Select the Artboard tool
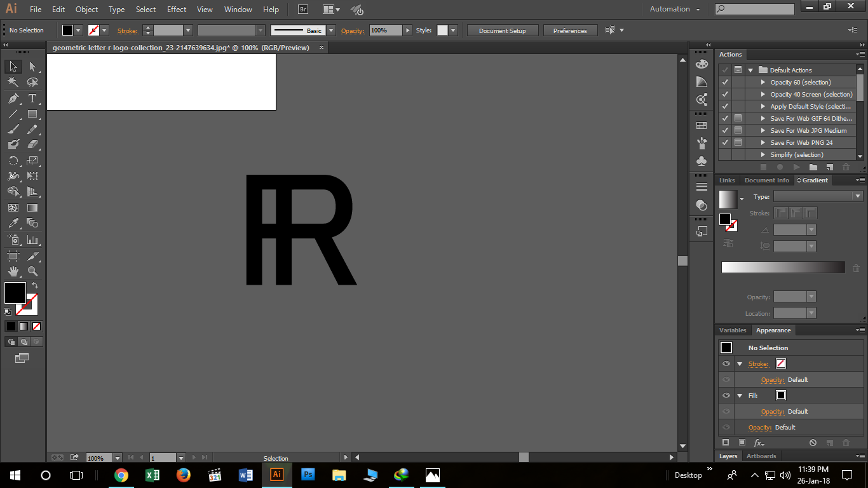868x488 pixels. pos(13,256)
